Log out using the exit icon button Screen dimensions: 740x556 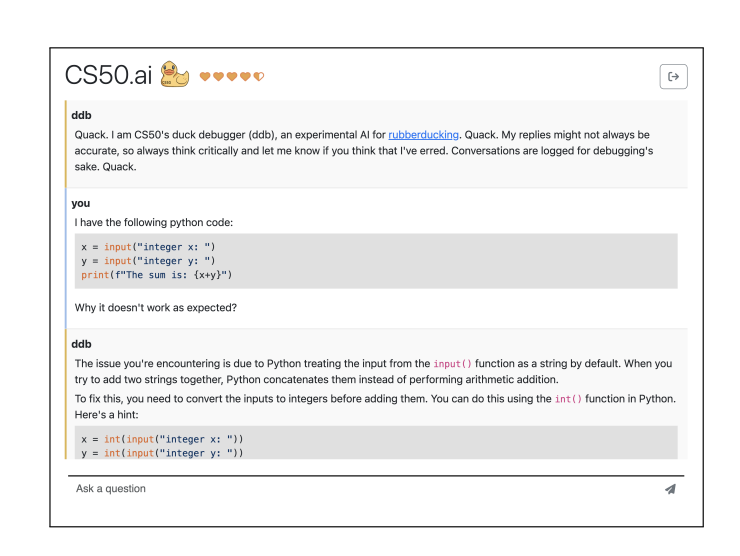coord(673,76)
